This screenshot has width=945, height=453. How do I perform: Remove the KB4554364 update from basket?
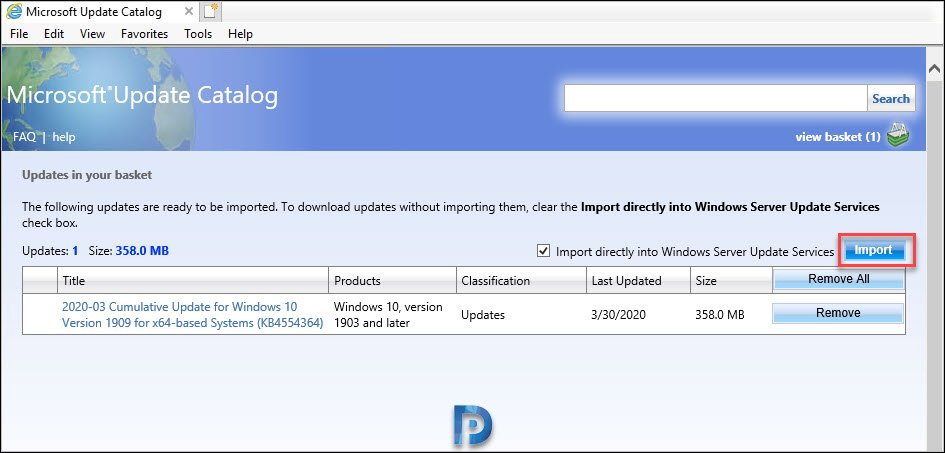click(x=838, y=313)
